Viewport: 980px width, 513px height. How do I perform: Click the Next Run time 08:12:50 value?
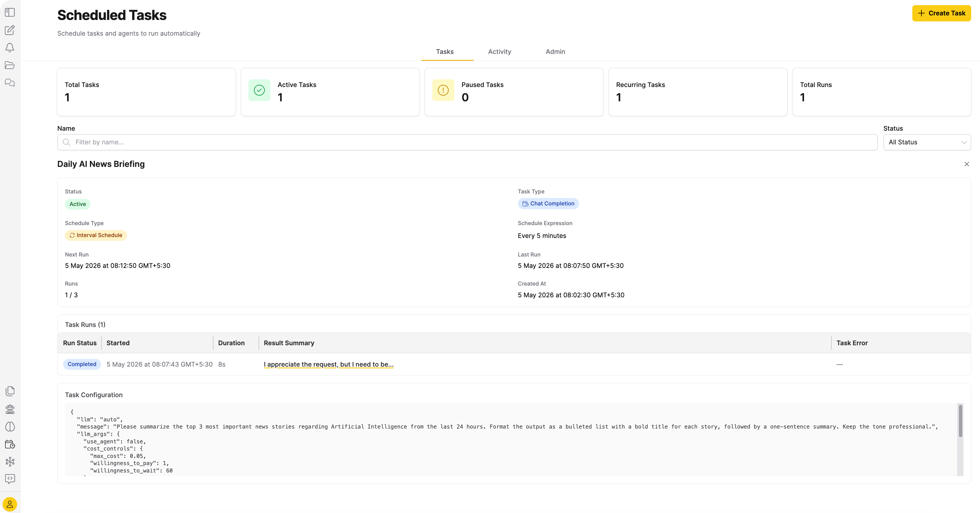pyautogui.click(x=118, y=266)
